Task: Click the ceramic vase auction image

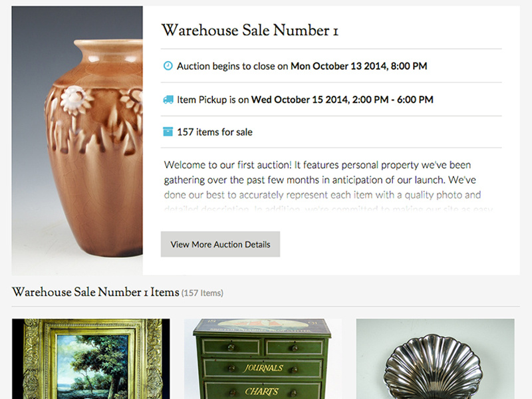Action: (x=77, y=140)
